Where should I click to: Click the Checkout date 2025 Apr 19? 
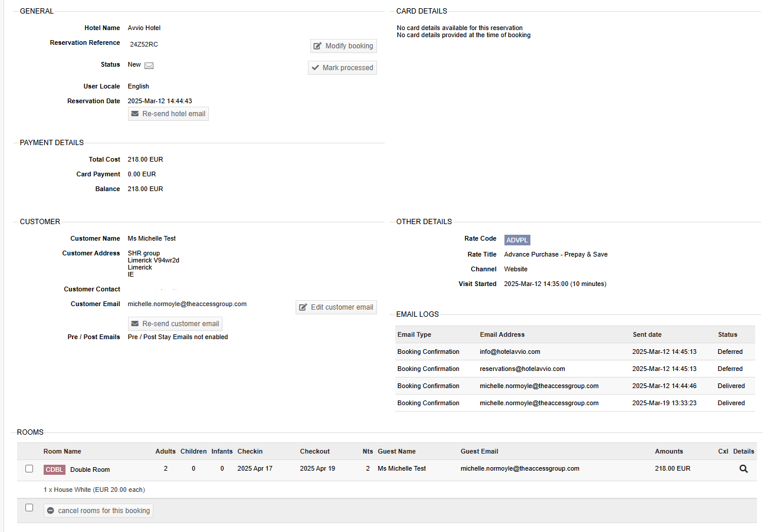[x=317, y=468]
